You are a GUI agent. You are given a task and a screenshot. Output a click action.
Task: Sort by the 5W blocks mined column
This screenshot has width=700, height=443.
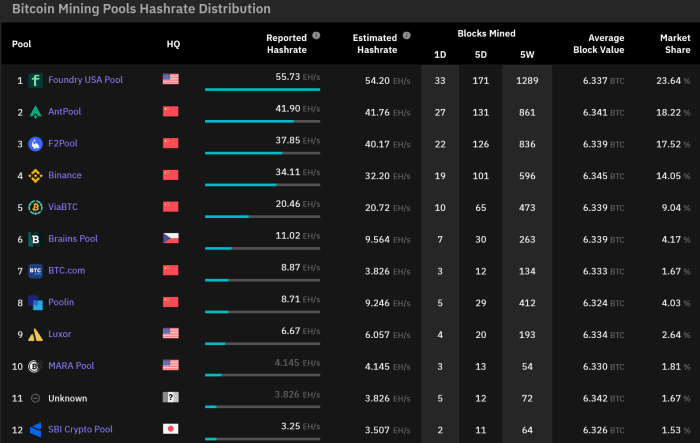527,54
